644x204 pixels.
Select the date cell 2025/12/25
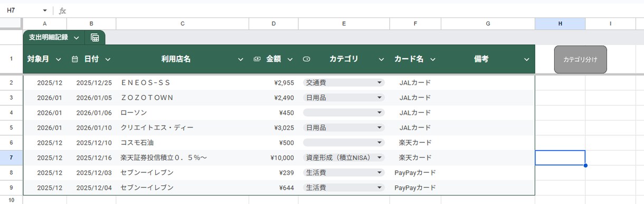pyautogui.click(x=91, y=83)
